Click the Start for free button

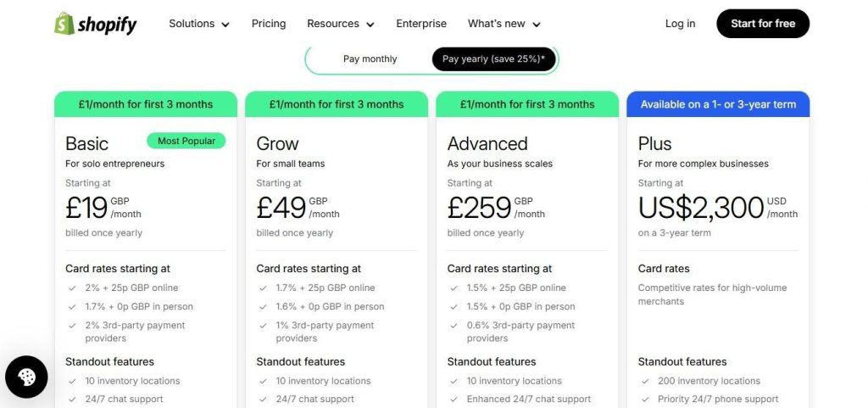(x=763, y=24)
